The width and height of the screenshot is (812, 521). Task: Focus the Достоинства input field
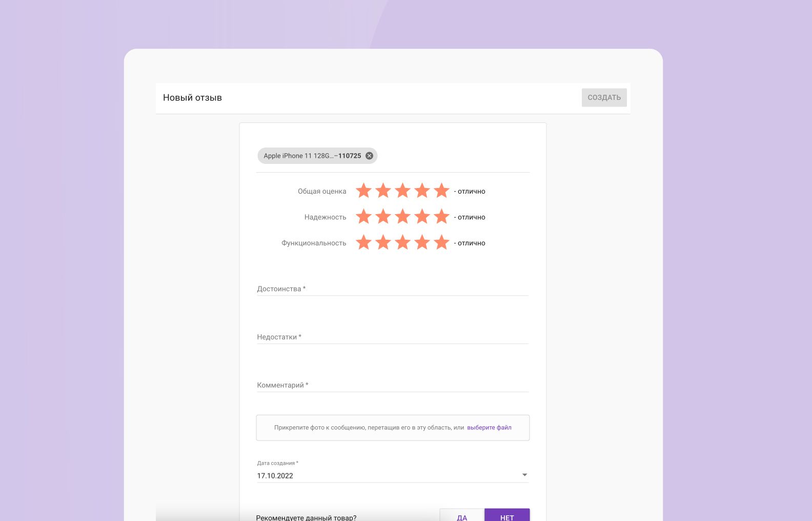[392, 289]
